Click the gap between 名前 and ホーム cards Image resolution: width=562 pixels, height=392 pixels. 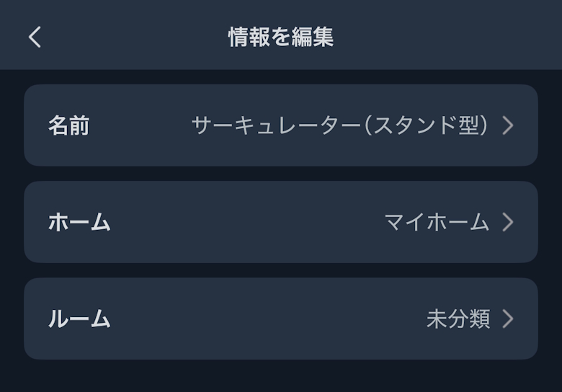281,174
